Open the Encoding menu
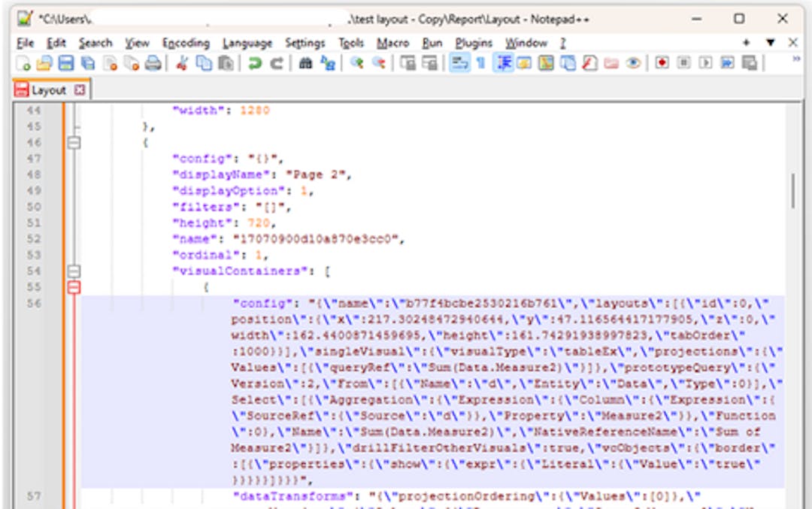The image size is (812, 509). [x=186, y=43]
